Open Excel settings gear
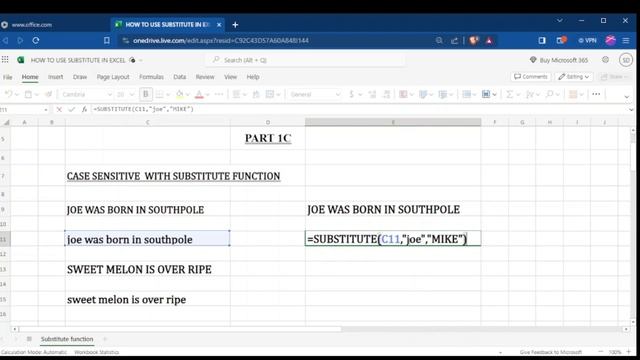640x360 pixels. 605,60
